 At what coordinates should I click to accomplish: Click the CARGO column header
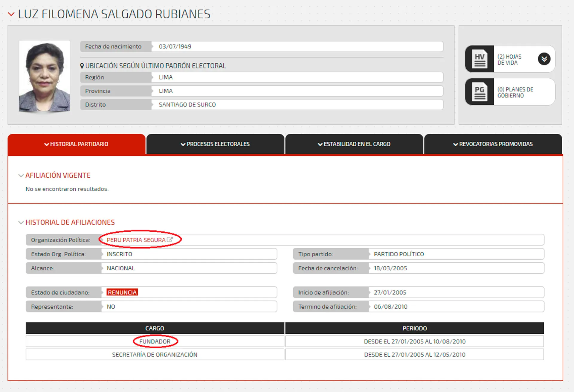point(155,328)
